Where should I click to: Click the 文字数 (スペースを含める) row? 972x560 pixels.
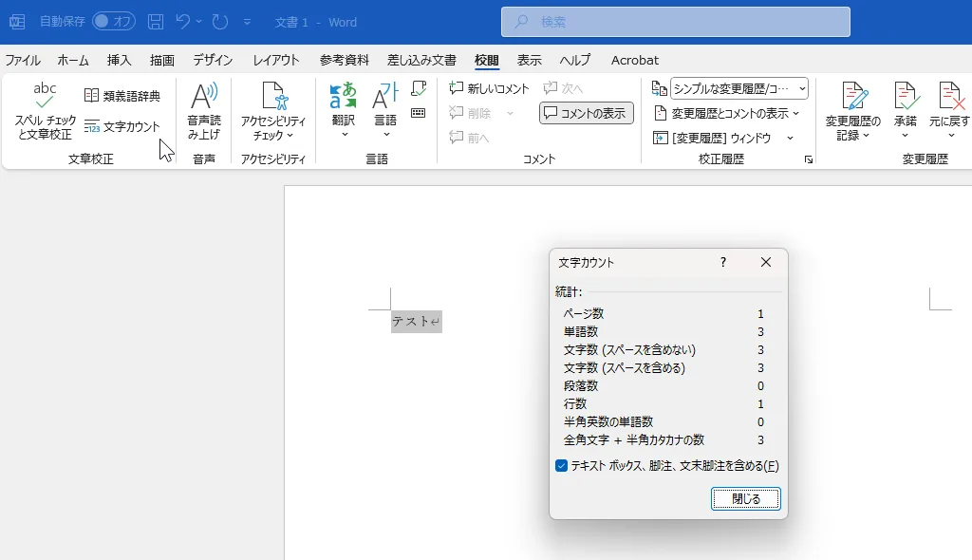tap(664, 367)
